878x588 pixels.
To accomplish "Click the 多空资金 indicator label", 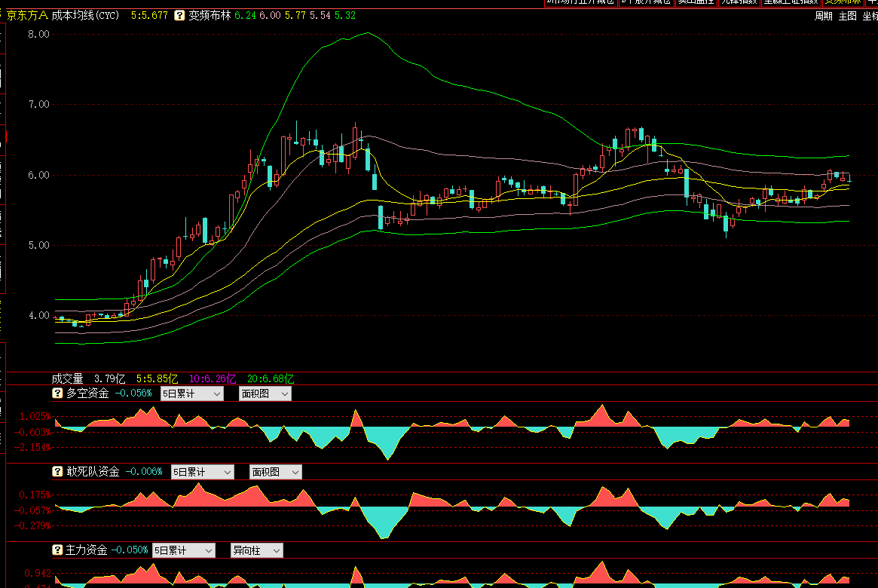I will coord(87,393).
